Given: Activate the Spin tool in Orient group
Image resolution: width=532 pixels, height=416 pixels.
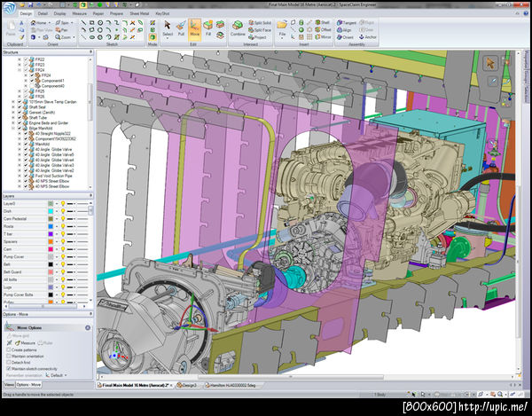Looking at the screenshot, I should [x=62, y=23].
